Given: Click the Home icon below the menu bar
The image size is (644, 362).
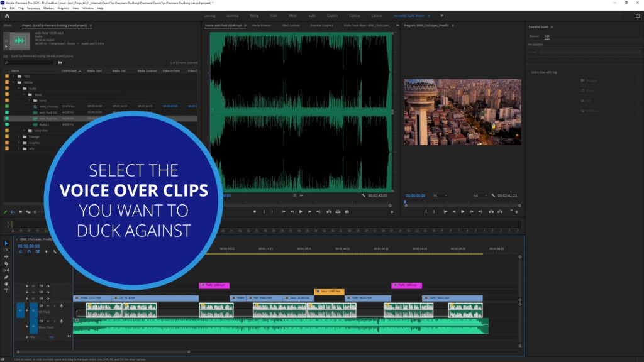Looking at the screenshot, I should (x=6, y=16).
